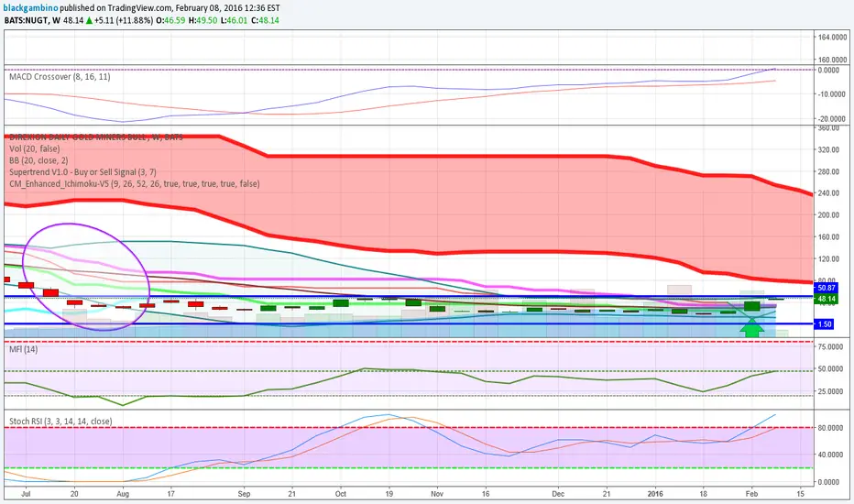
Task: Click the MFI (14) indicator label
Action: (24, 349)
